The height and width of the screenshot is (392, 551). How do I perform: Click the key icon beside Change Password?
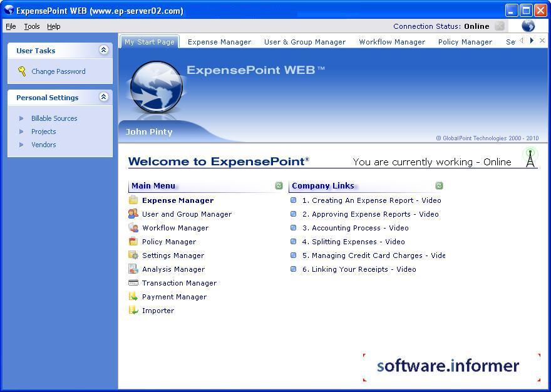22,71
